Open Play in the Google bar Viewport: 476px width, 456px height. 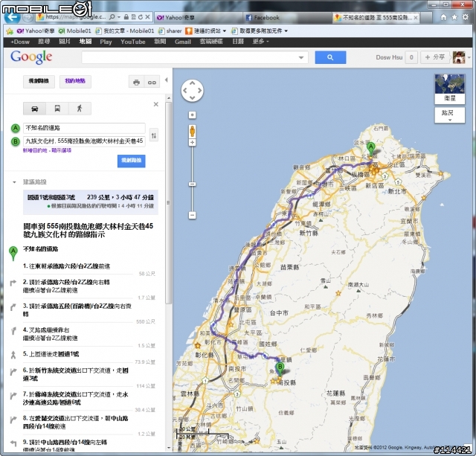pos(106,42)
